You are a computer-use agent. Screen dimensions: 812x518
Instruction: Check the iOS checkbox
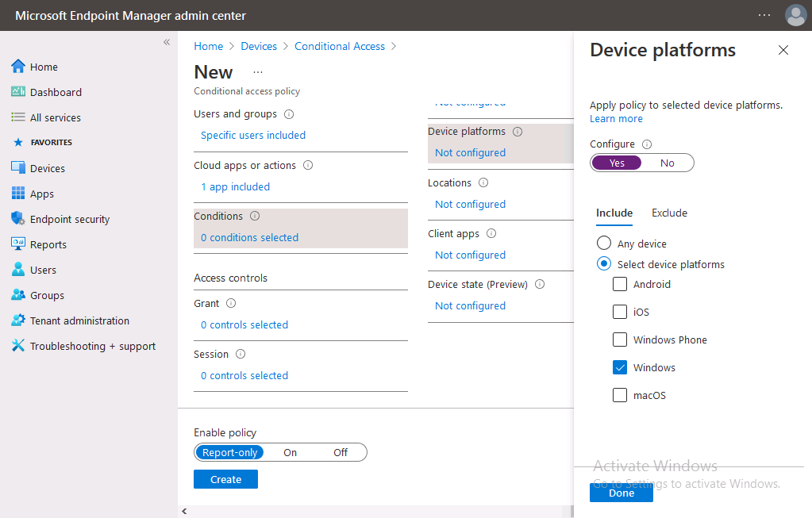point(620,312)
